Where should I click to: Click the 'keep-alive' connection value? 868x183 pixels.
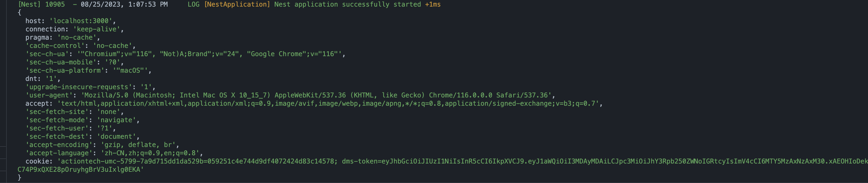pyautogui.click(x=96, y=29)
